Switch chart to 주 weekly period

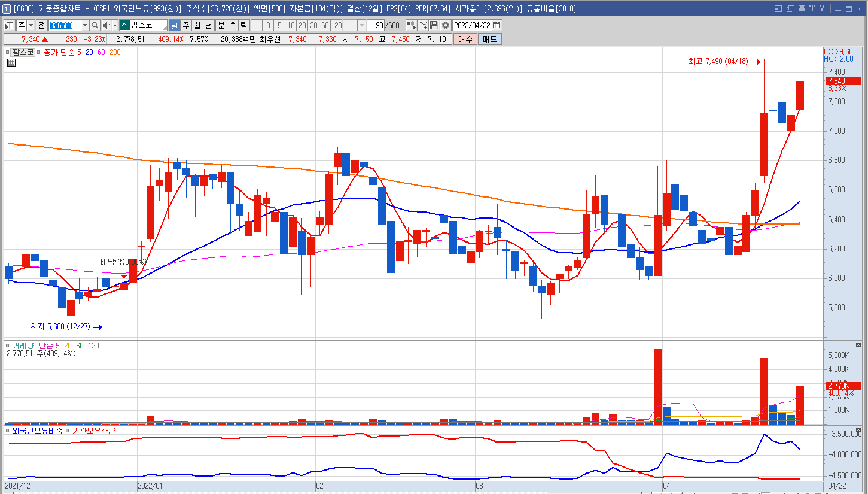pos(185,25)
